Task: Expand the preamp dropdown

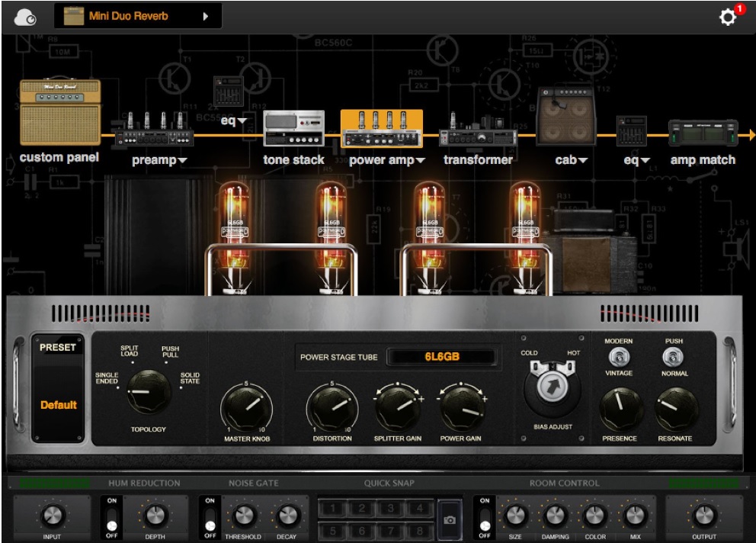Action: 159,160
